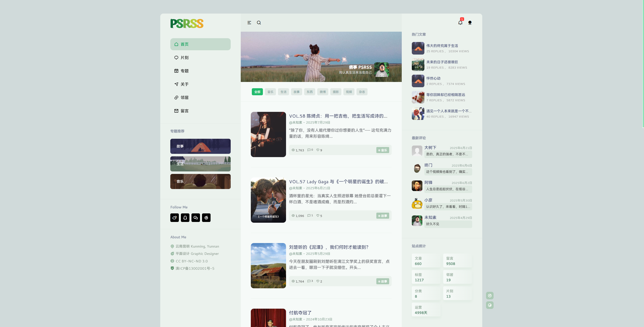This screenshot has height=327, width=644.
Task: Open the WeChat follow icon
Action: (x=196, y=218)
